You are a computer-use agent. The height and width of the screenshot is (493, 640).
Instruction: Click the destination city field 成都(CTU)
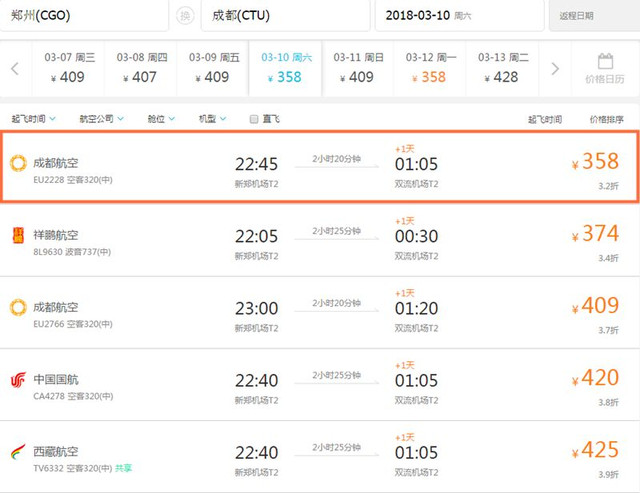tap(285, 16)
